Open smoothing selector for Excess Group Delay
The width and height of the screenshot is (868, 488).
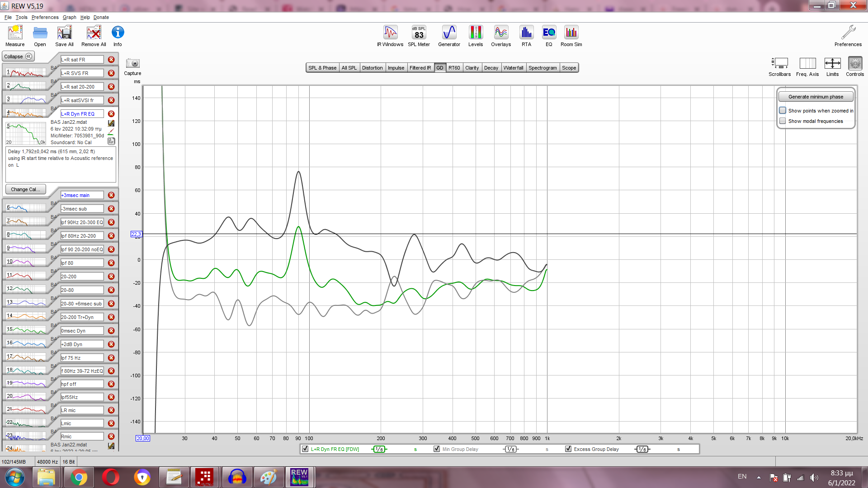click(642, 449)
